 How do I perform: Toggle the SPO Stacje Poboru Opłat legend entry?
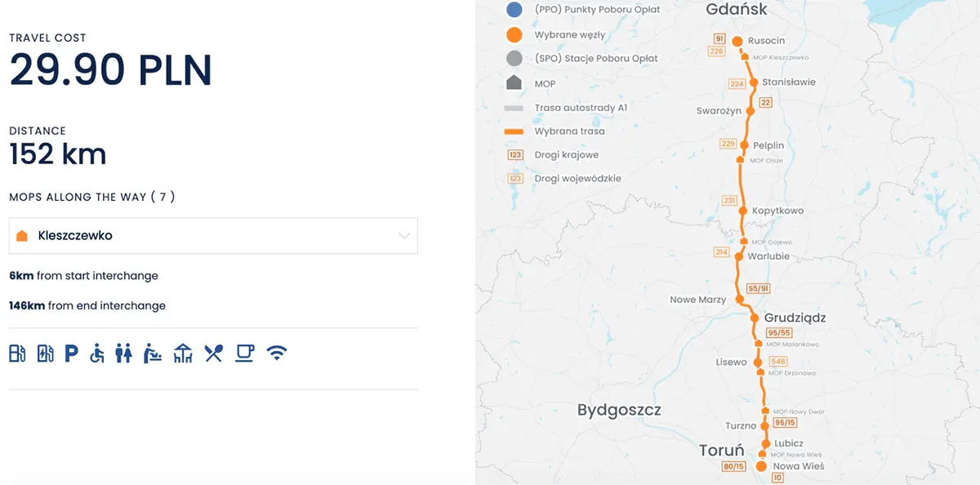coord(513,58)
